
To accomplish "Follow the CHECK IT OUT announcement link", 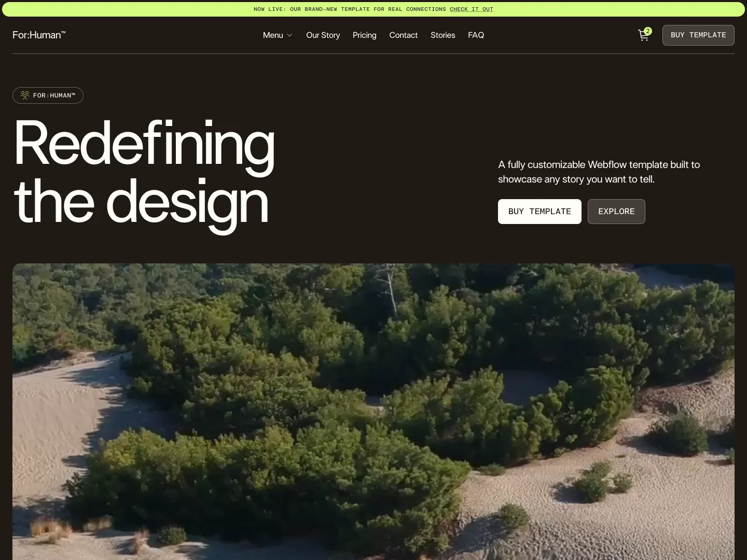I will [471, 9].
